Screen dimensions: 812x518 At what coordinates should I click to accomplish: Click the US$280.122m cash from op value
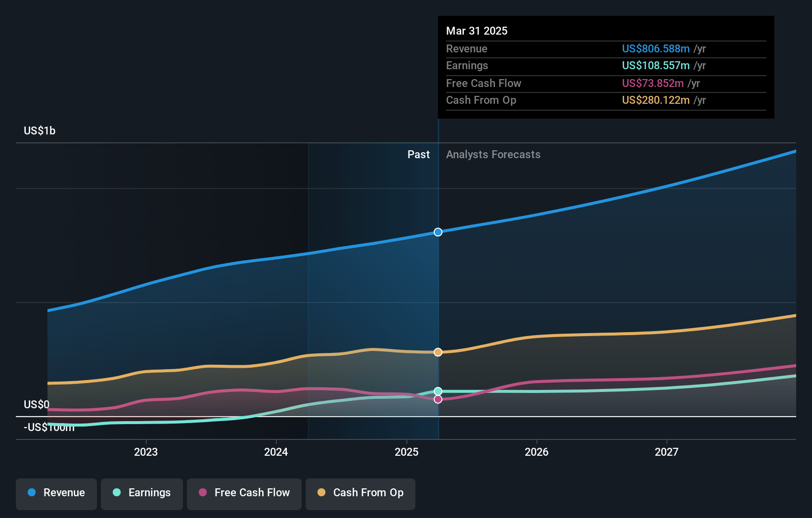point(656,100)
